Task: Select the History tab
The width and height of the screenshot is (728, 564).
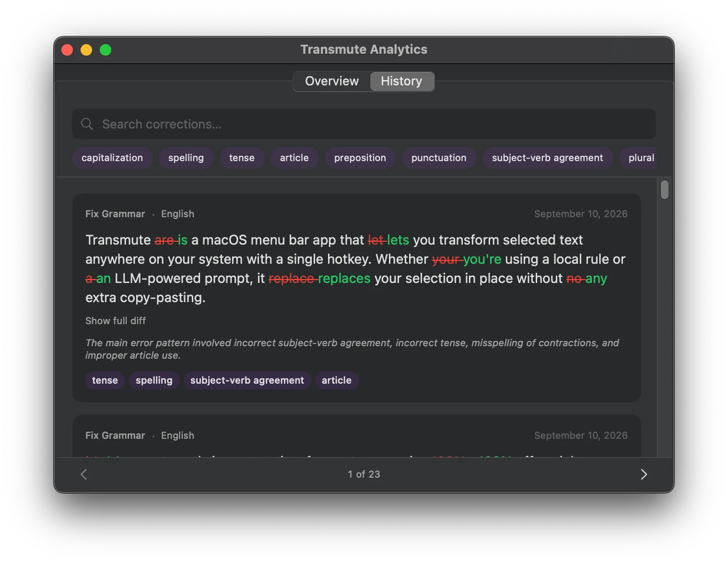Action: 401,81
